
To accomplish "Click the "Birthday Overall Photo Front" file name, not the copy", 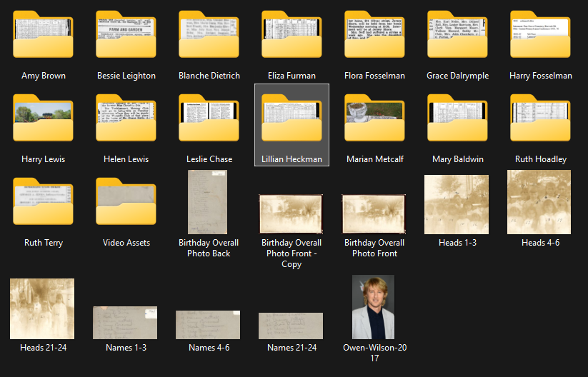I will pos(374,248).
